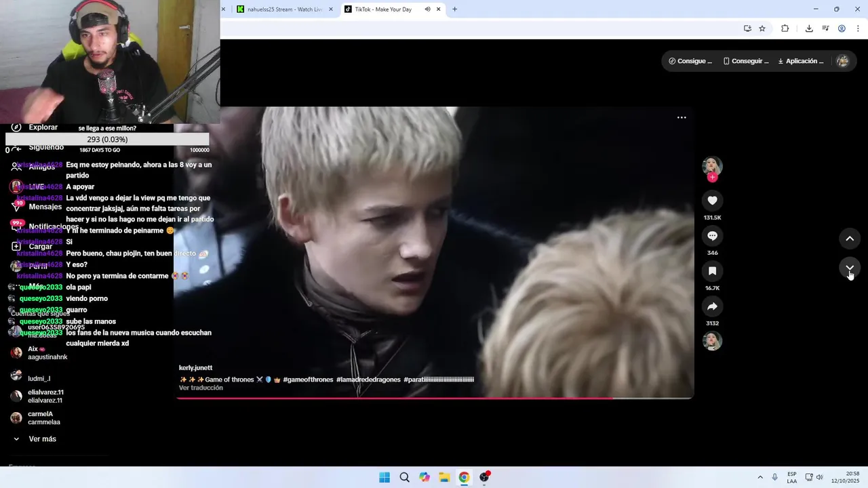Open the network tray icon
Image resolution: width=868 pixels, height=488 pixels.
(810, 477)
